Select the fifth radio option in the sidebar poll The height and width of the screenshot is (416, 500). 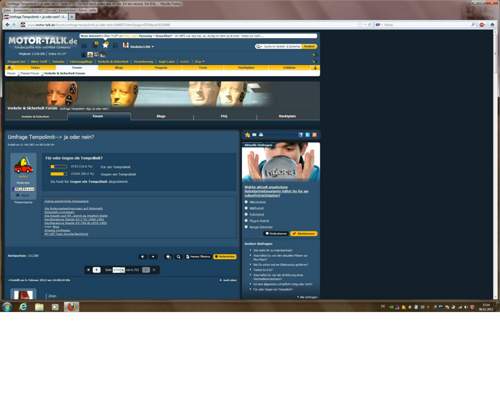246,227
